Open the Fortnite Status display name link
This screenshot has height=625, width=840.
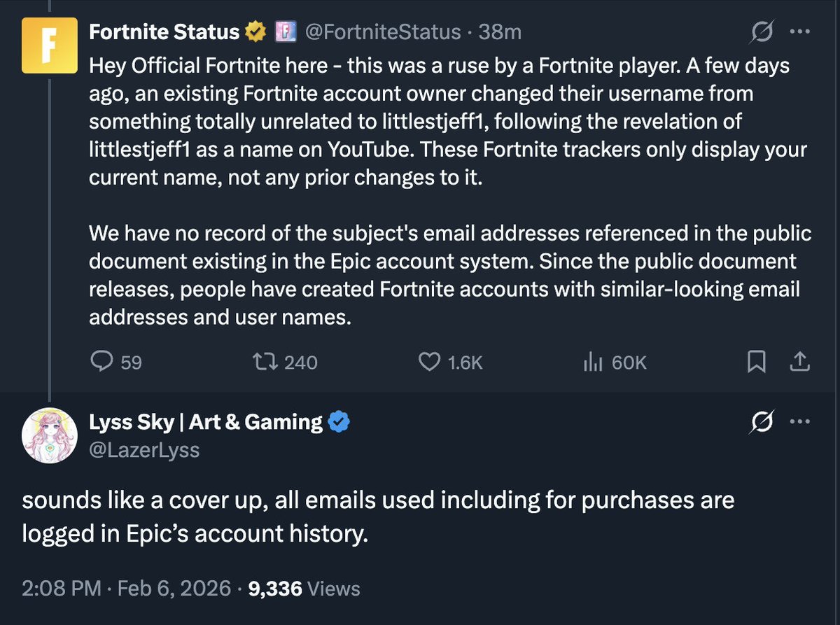click(164, 32)
